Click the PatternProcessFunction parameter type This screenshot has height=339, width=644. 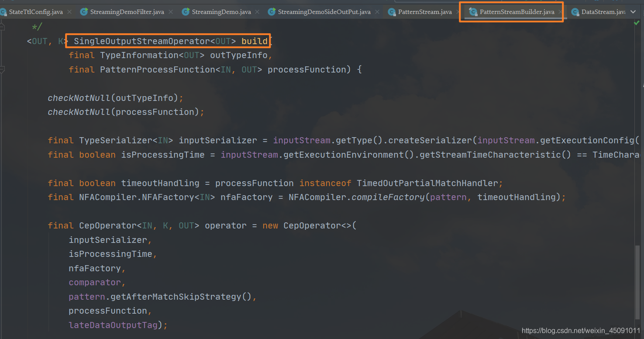pyautogui.click(x=158, y=69)
